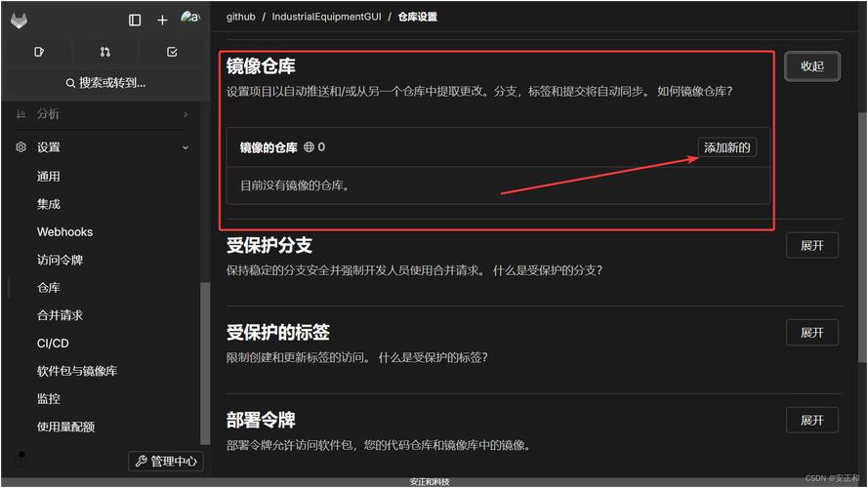Click the globe icon beside 镜像的仓库

coord(309,146)
